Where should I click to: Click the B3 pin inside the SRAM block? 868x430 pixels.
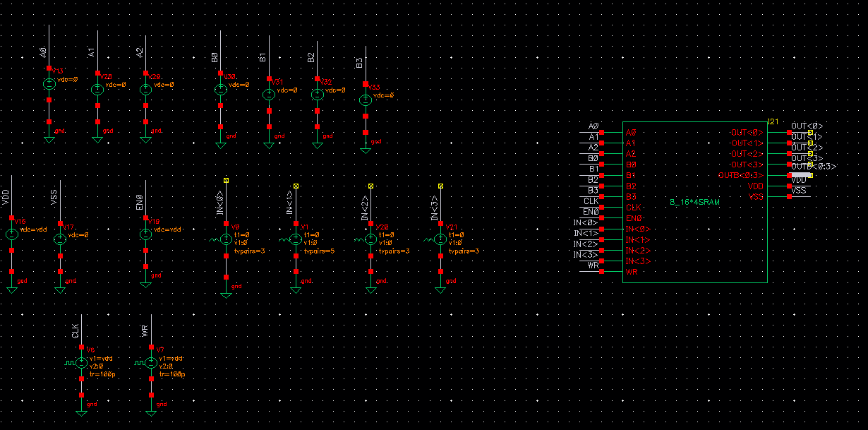click(x=630, y=196)
